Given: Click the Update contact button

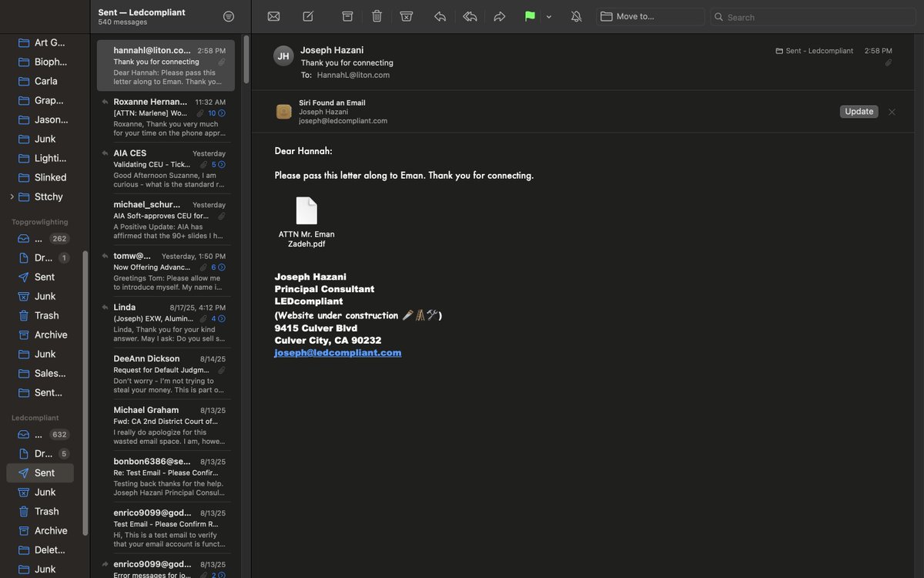Looking at the screenshot, I should [859, 112].
